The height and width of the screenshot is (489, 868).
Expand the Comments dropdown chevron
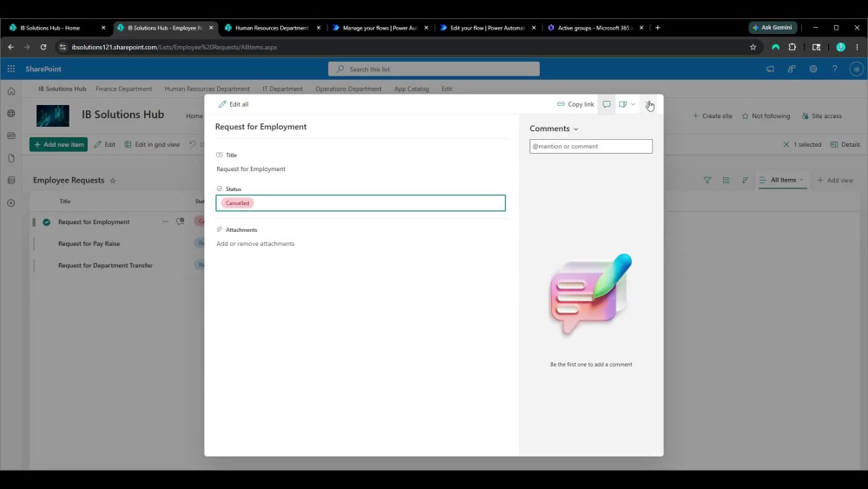576,129
